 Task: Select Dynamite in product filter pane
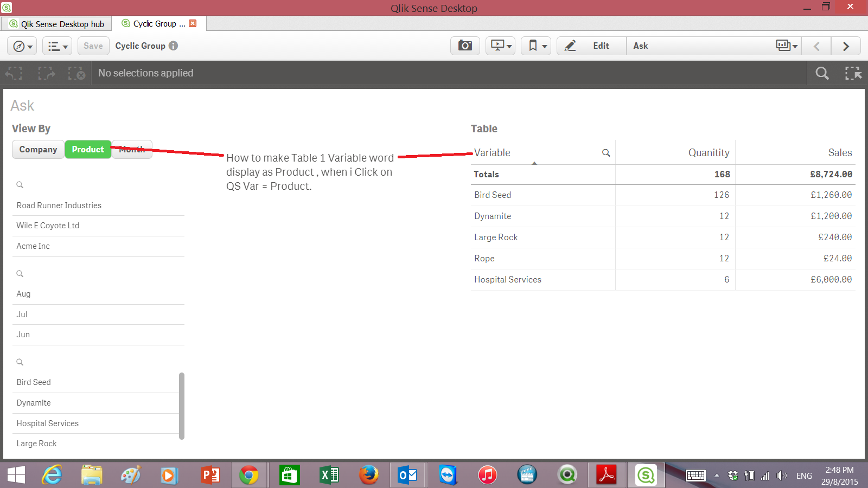tap(95, 403)
